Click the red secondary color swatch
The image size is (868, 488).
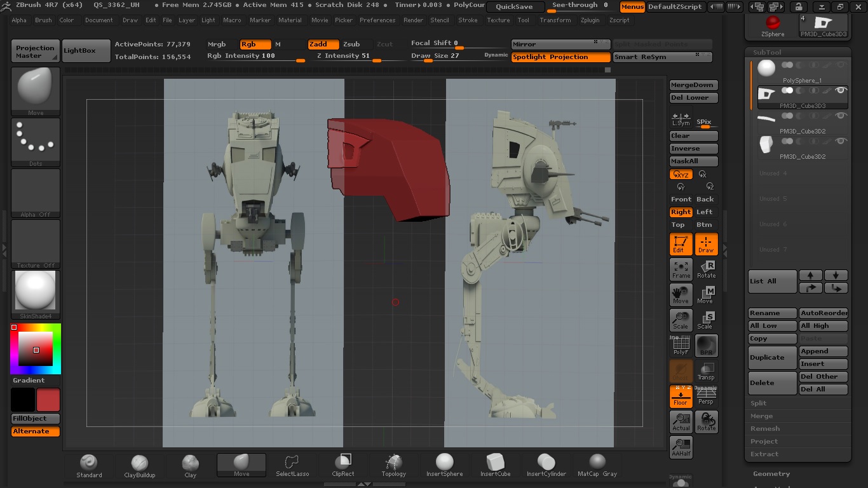click(48, 400)
